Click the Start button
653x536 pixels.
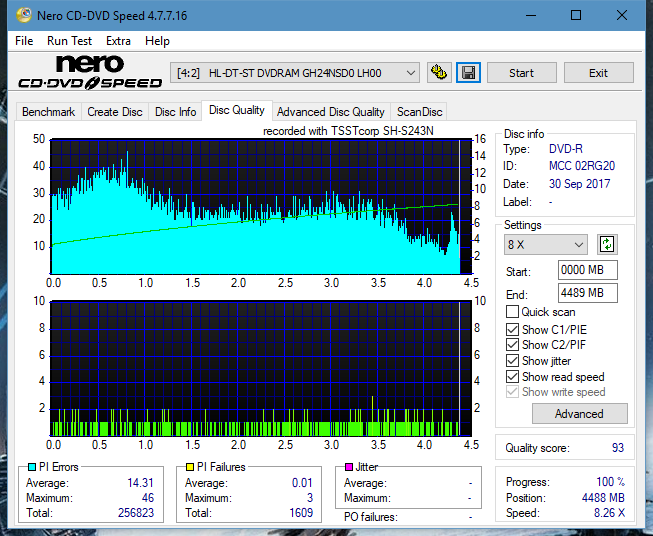(521, 73)
